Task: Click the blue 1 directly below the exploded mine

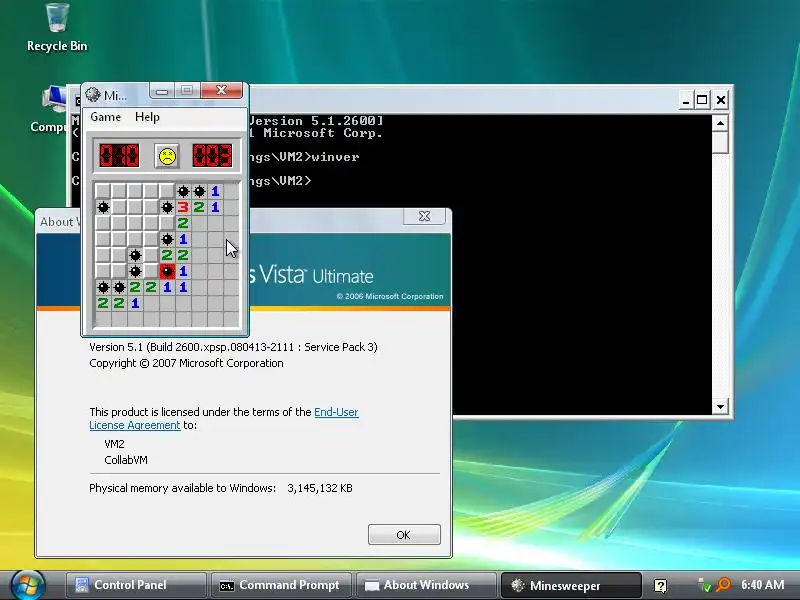Action: 167,287
